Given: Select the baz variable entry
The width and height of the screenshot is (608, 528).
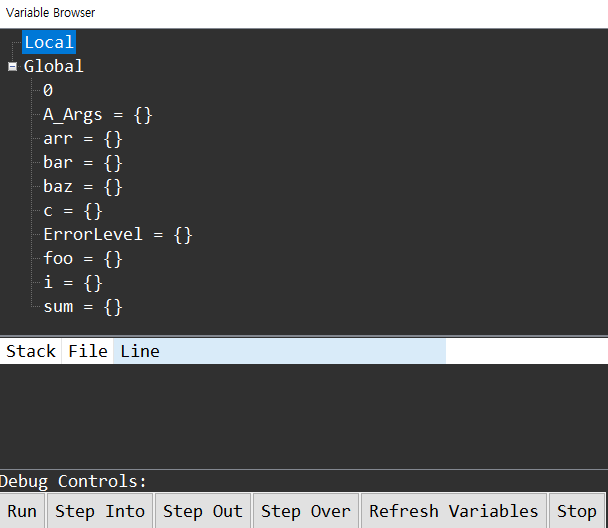Looking at the screenshot, I should coord(83,187).
